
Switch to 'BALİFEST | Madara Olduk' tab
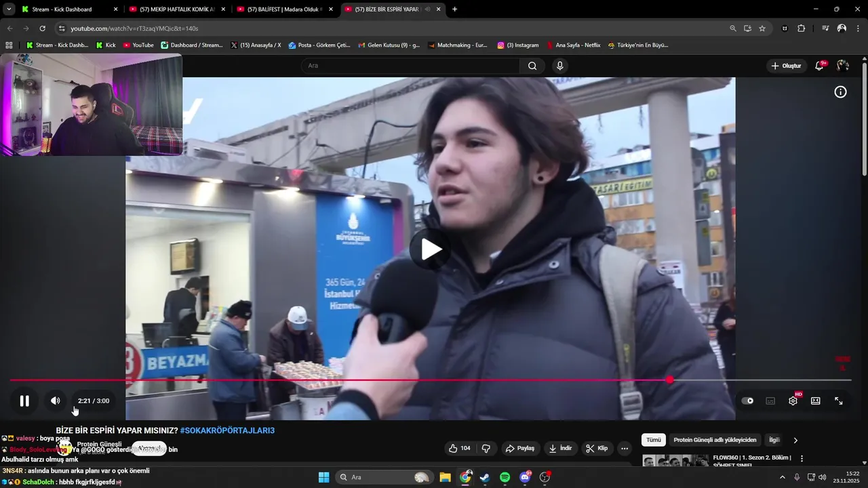pos(283,9)
